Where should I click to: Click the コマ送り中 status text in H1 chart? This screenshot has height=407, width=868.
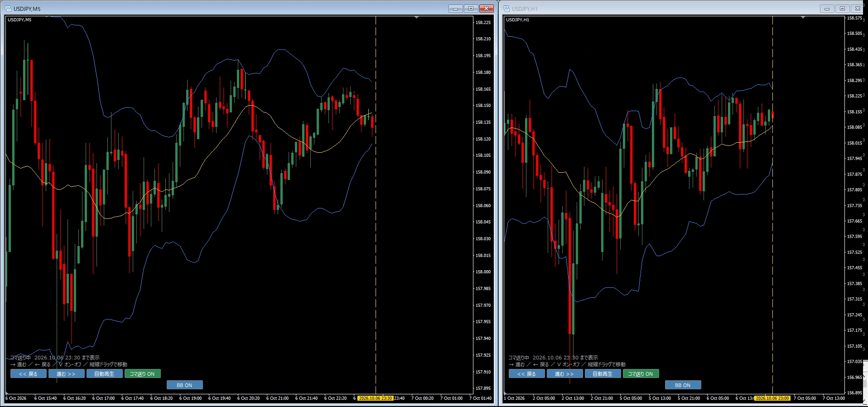(519, 358)
